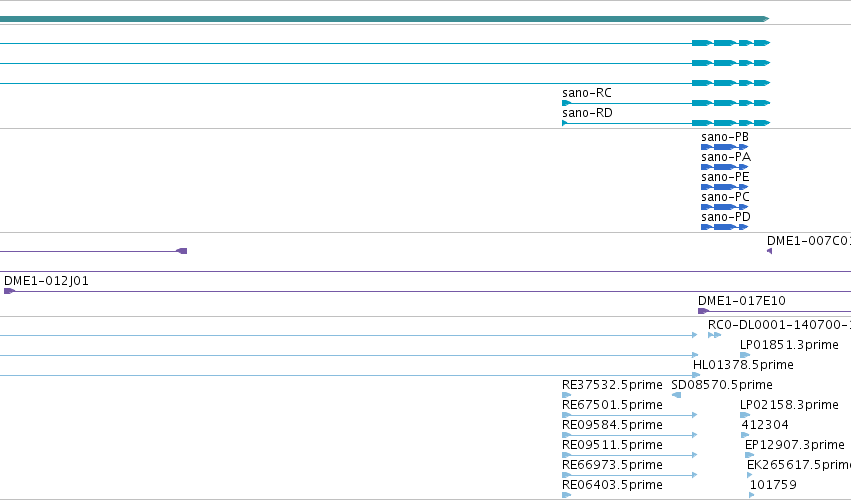851x500 pixels.
Task: Click the LP02158.3prime EST label
Action: [789, 405]
